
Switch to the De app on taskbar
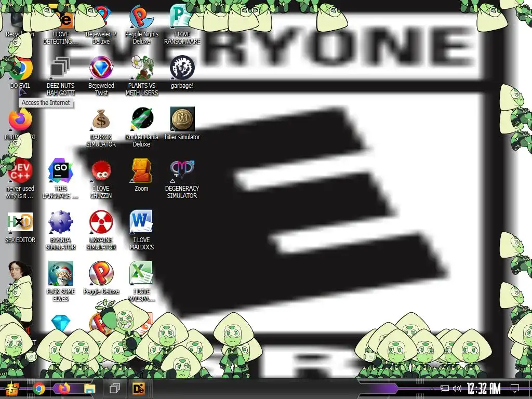click(x=138, y=389)
